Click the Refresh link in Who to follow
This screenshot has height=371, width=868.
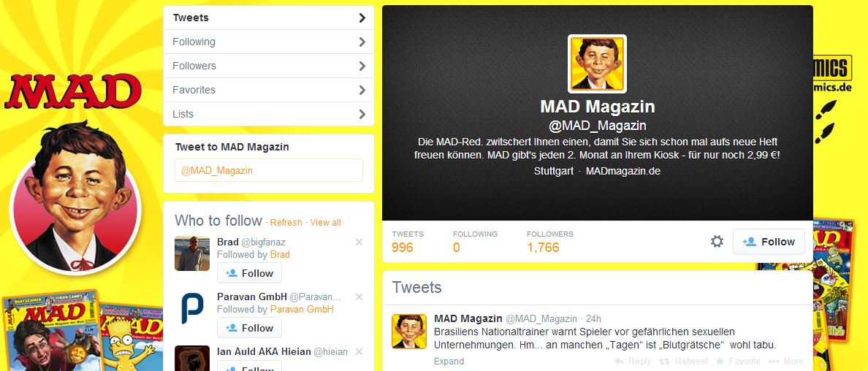coord(286,223)
